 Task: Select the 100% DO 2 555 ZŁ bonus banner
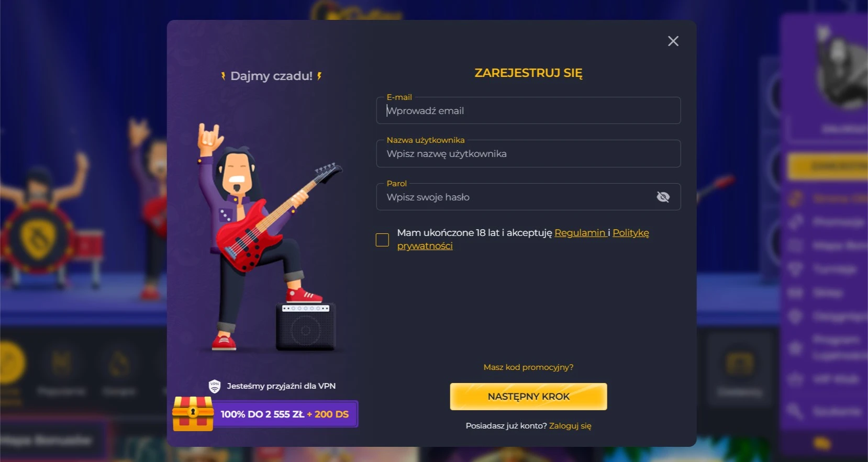click(285, 414)
